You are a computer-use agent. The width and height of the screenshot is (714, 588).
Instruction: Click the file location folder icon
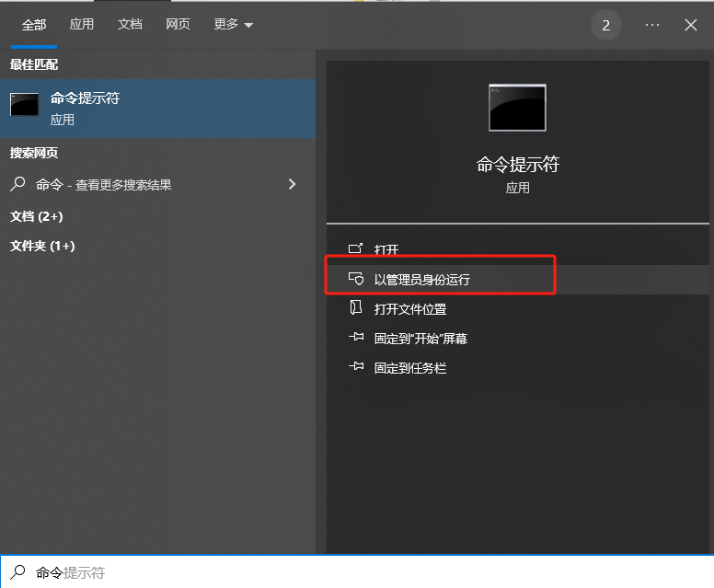click(356, 307)
